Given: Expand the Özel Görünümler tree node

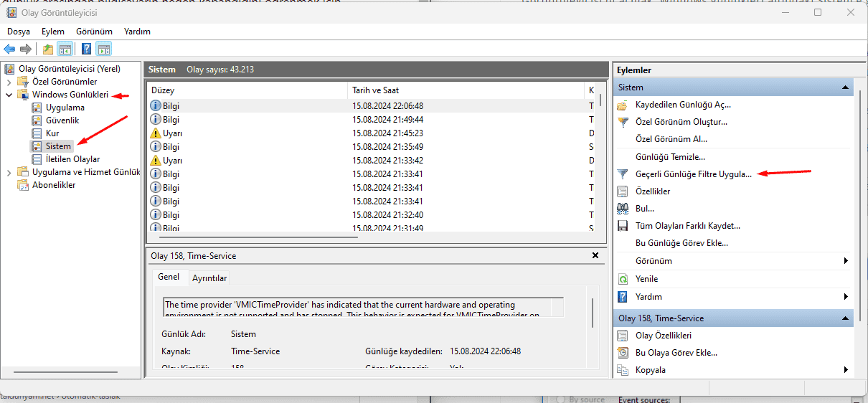Looking at the screenshot, I should 9,82.
